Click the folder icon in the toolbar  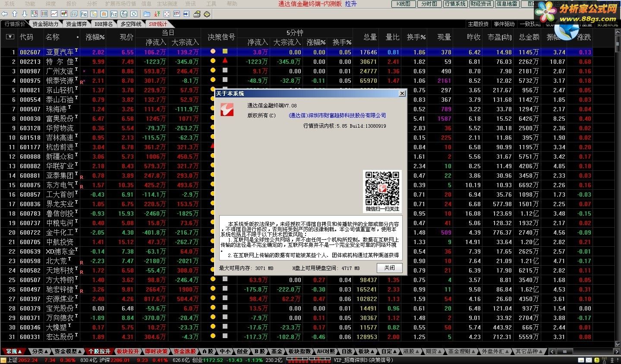click(x=147, y=14)
